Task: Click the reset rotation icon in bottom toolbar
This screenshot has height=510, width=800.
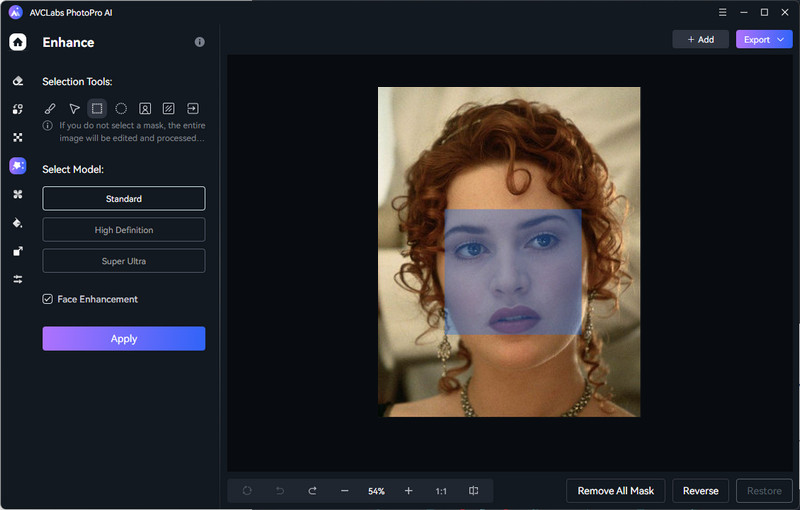Action: click(x=247, y=491)
